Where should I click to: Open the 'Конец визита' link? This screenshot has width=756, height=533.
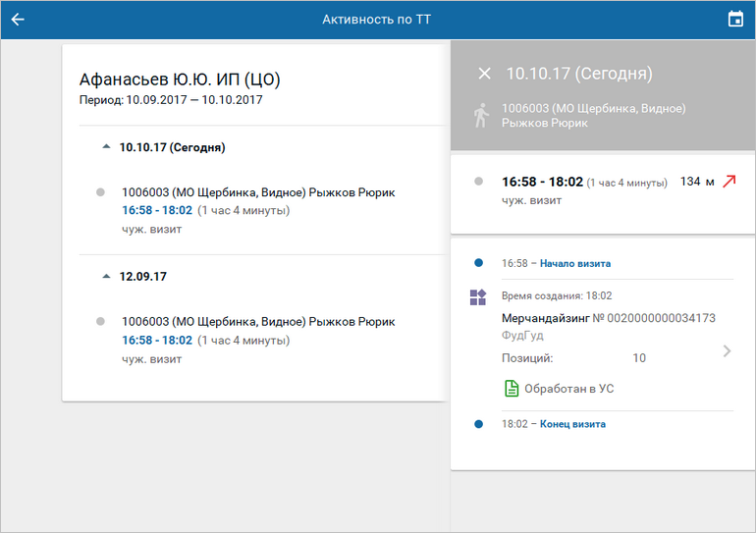click(x=572, y=424)
